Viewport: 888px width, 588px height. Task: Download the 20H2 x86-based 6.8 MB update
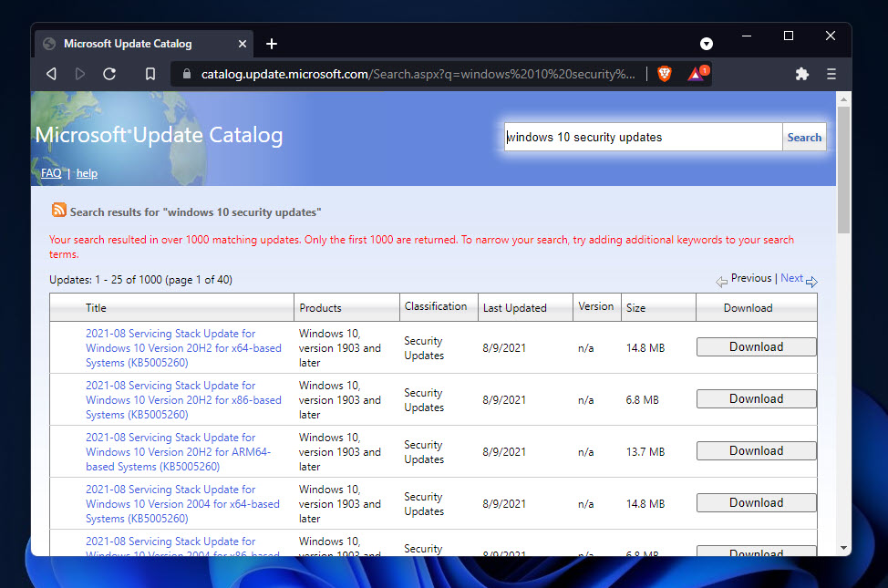(x=756, y=398)
